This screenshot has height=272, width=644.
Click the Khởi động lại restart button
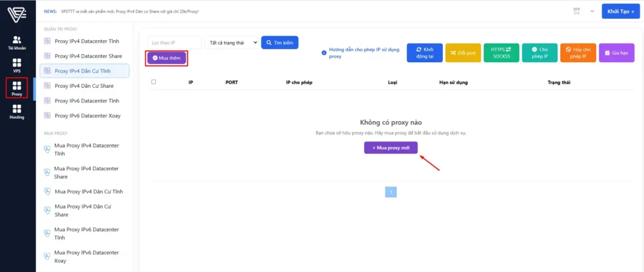click(x=425, y=53)
